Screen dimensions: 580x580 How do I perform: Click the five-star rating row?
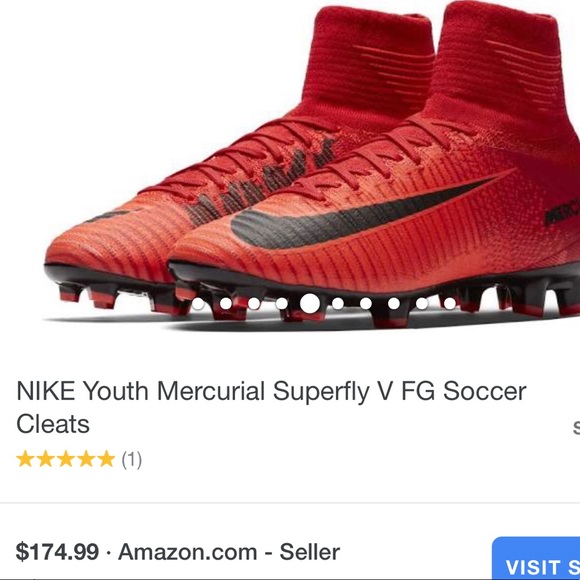[x=79, y=459]
